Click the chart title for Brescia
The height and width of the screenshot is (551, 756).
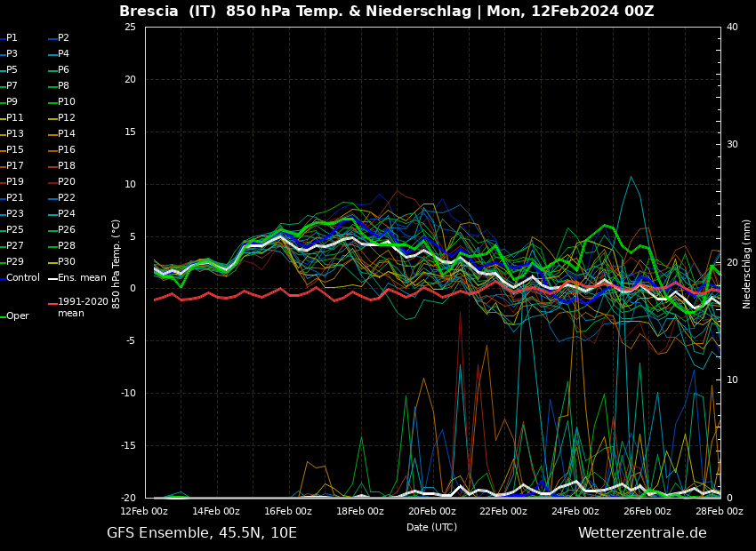click(386, 12)
